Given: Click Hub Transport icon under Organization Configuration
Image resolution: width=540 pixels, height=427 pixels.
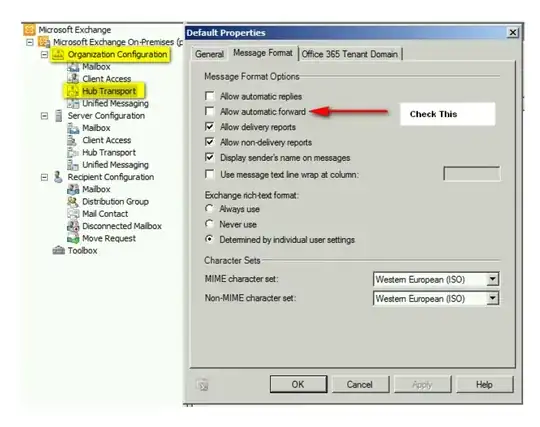Looking at the screenshot, I should [73, 91].
